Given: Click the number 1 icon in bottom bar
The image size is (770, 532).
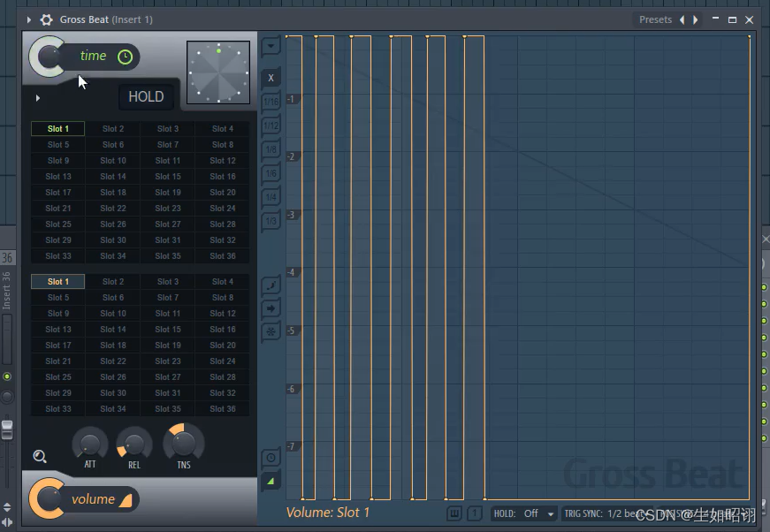Looking at the screenshot, I should tap(475, 513).
